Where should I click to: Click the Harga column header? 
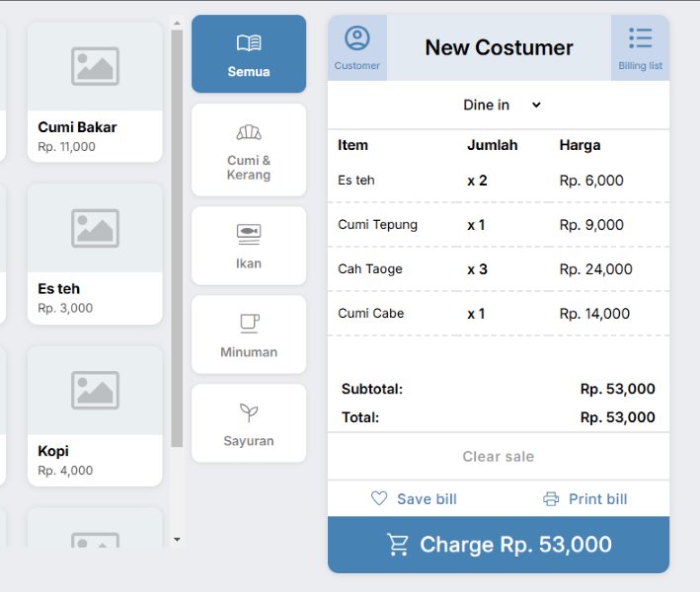pyautogui.click(x=580, y=145)
